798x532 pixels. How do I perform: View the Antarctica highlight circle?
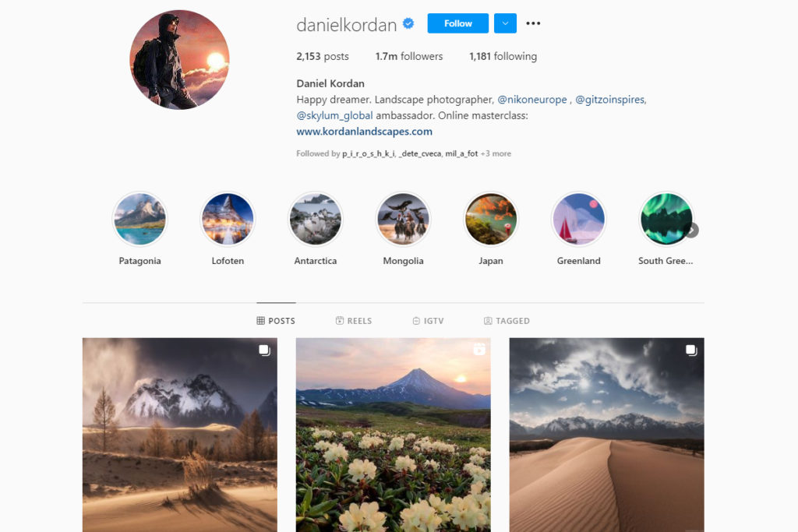coord(316,219)
